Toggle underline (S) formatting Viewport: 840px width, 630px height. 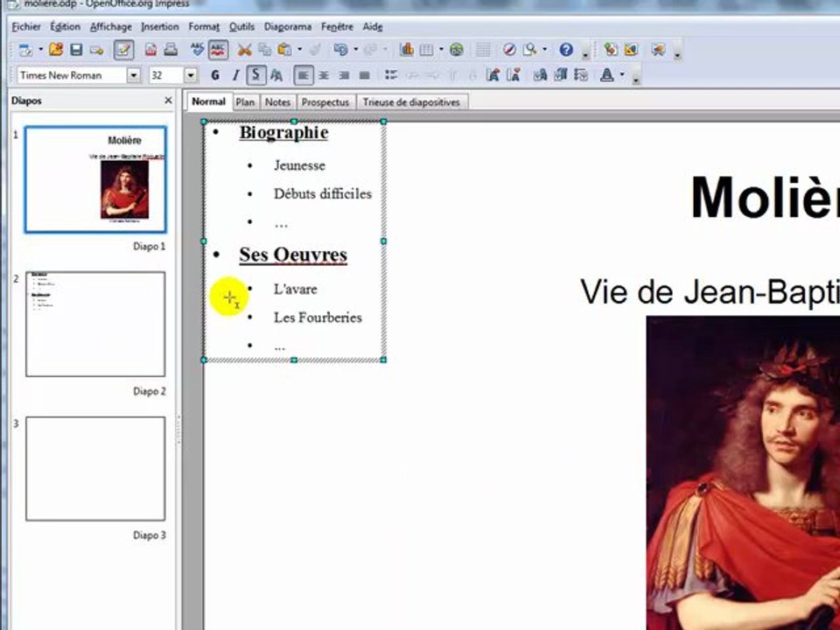tap(256, 75)
